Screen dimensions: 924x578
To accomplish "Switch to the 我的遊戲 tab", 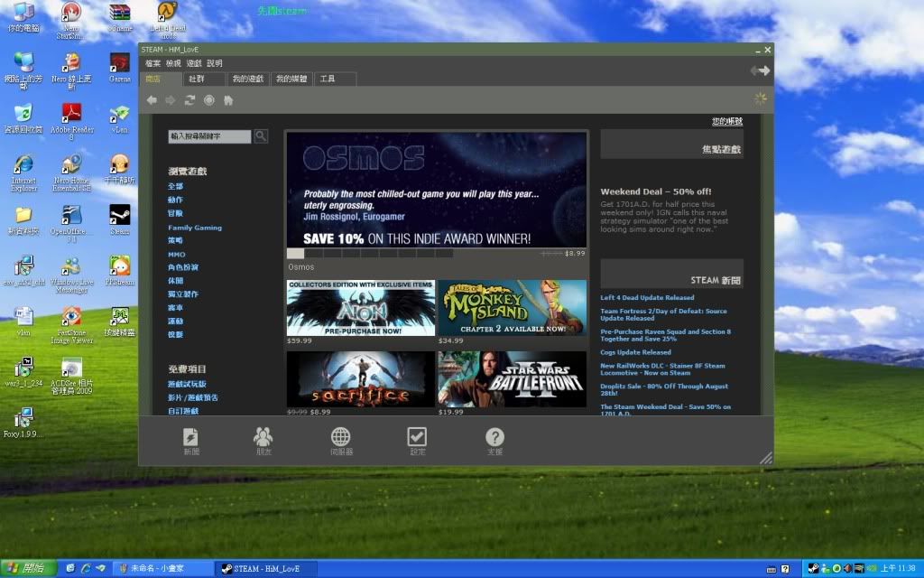I will coord(248,79).
